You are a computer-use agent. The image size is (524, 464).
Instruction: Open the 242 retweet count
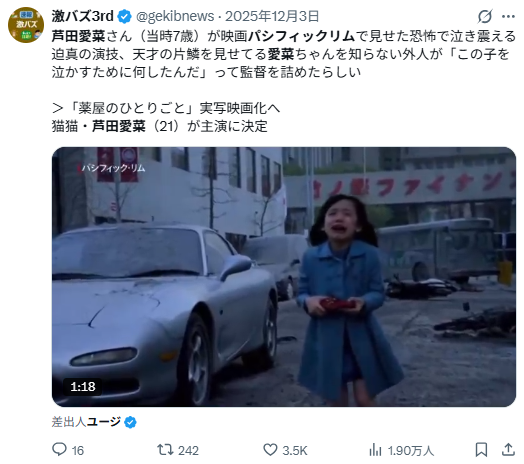click(x=188, y=450)
